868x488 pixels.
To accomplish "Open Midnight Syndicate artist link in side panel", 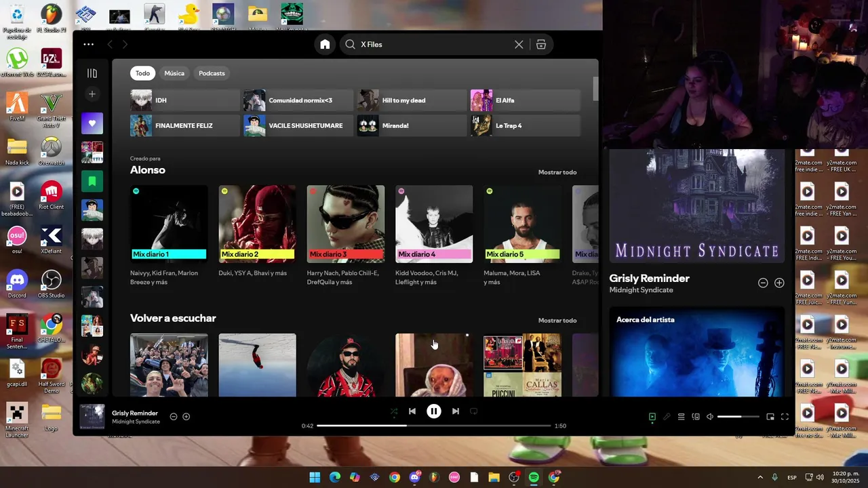I will pyautogui.click(x=641, y=290).
